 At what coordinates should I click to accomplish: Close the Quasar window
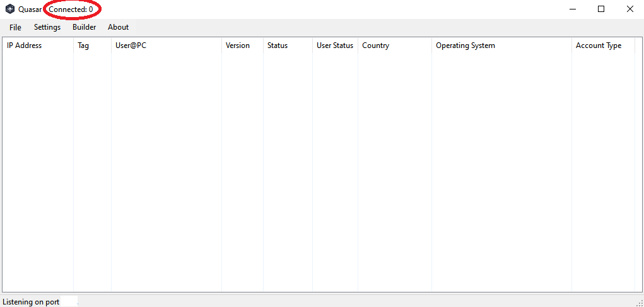629,9
